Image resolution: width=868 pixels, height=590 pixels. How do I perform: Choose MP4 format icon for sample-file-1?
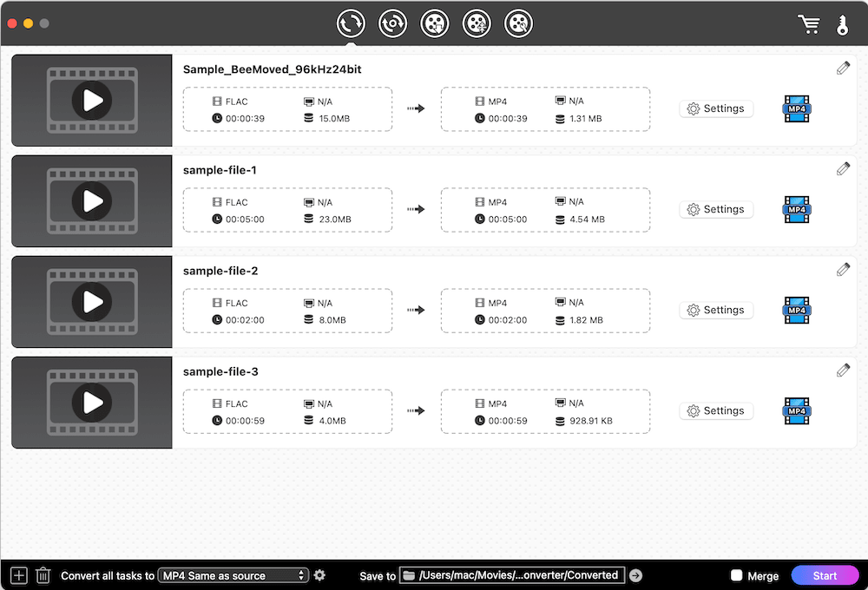(x=797, y=209)
